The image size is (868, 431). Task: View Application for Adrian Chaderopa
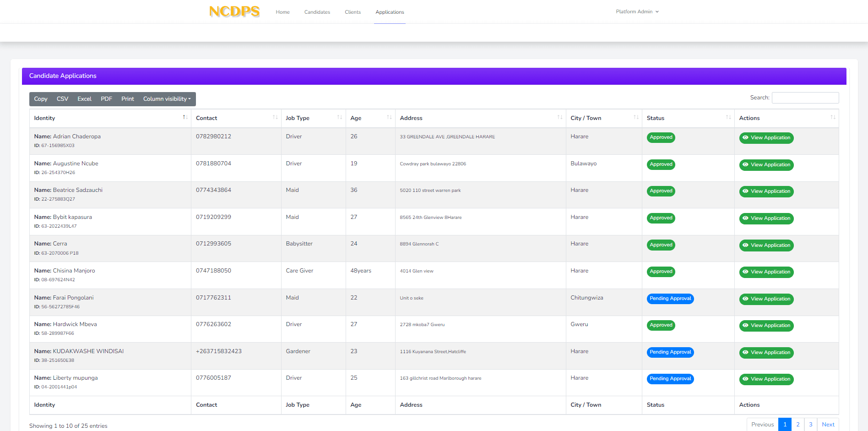tap(766, 138)
